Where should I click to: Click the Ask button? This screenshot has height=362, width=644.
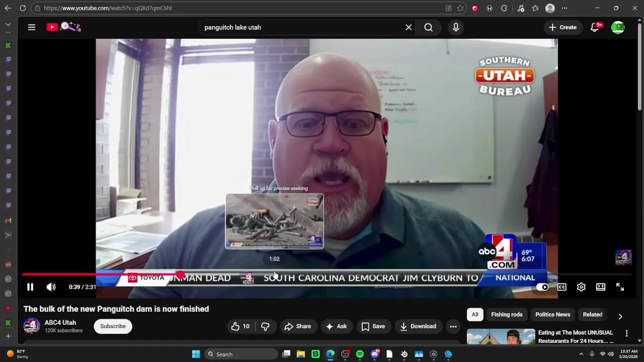336,326
